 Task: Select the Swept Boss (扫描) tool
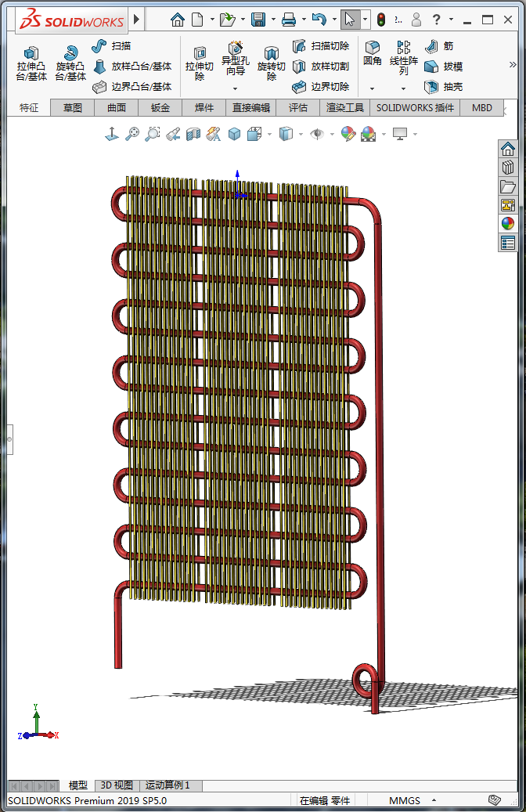point(111,46)
